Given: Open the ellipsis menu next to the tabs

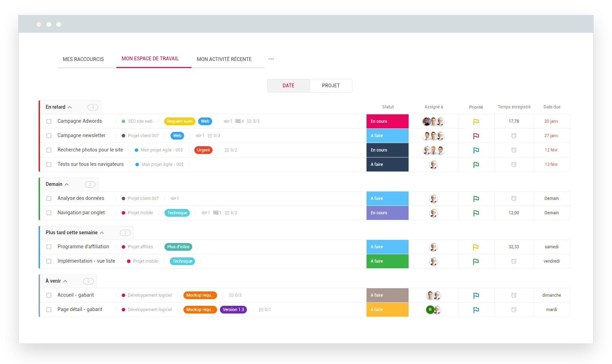Looking at the screenshot, I should coord(271,59).
